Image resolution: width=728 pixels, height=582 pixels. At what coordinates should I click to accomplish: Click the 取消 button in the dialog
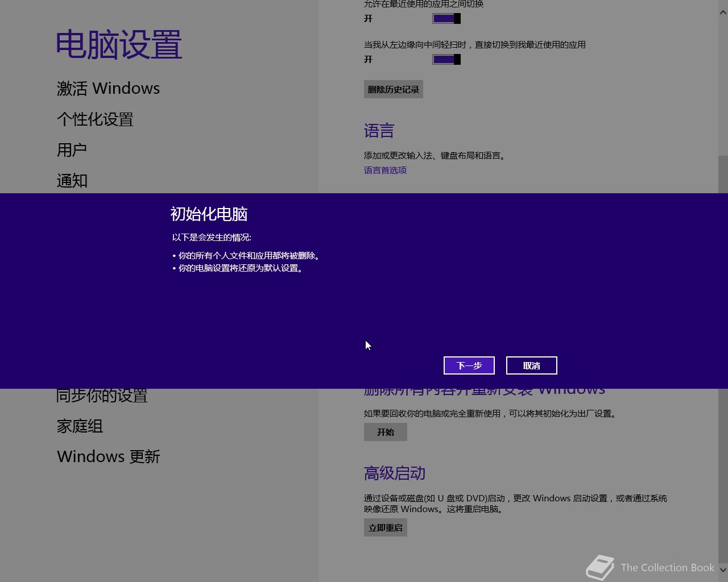pos(532,365)
